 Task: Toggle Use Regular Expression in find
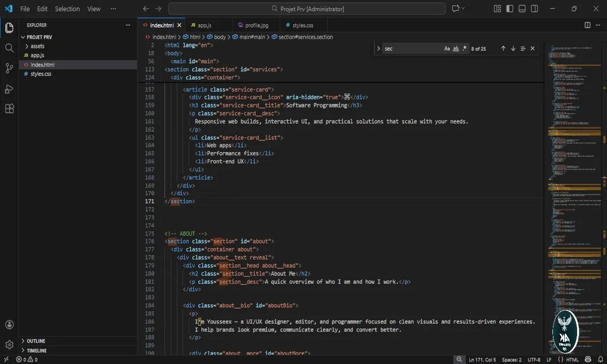click(x=464, y=49)
